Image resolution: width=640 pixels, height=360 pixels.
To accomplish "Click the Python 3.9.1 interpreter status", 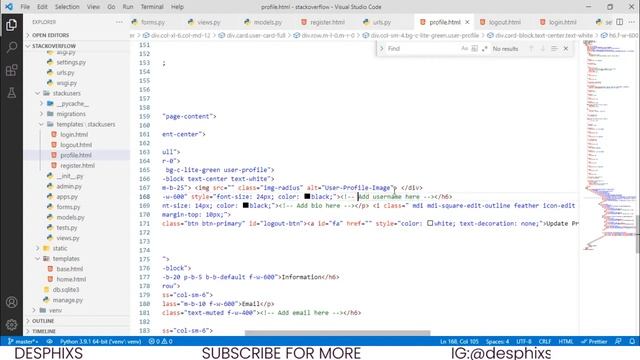I will (100, 341).
